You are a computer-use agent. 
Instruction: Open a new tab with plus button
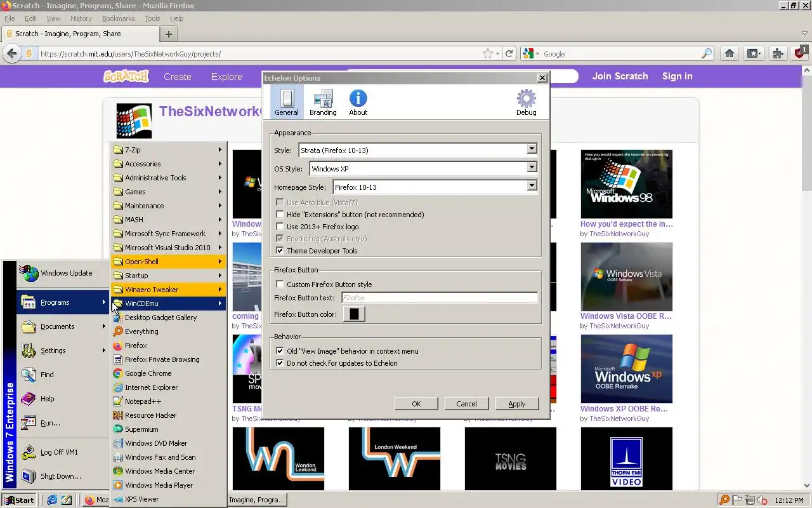(x=169, y=34)
